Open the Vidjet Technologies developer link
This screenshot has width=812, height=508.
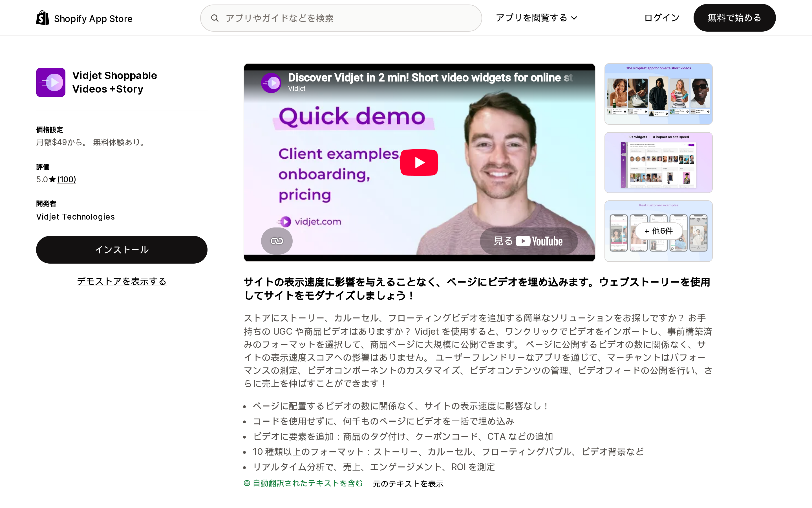76,217
